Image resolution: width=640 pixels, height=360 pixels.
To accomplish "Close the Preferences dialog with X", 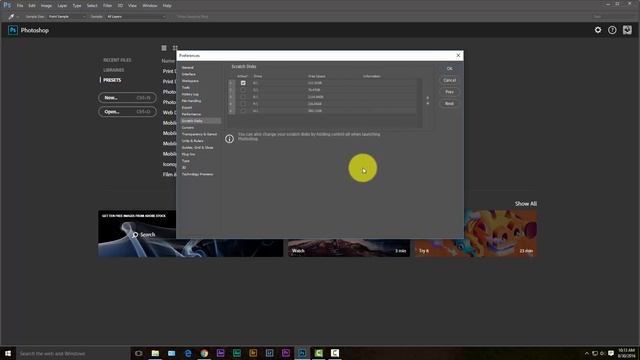I will click(x=458, y=56).
